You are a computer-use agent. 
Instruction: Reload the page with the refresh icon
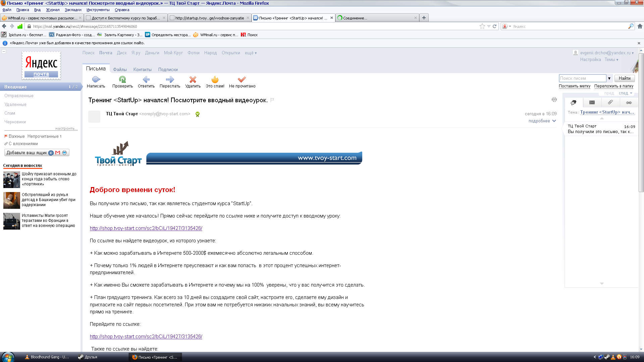(x=494, y=26)
